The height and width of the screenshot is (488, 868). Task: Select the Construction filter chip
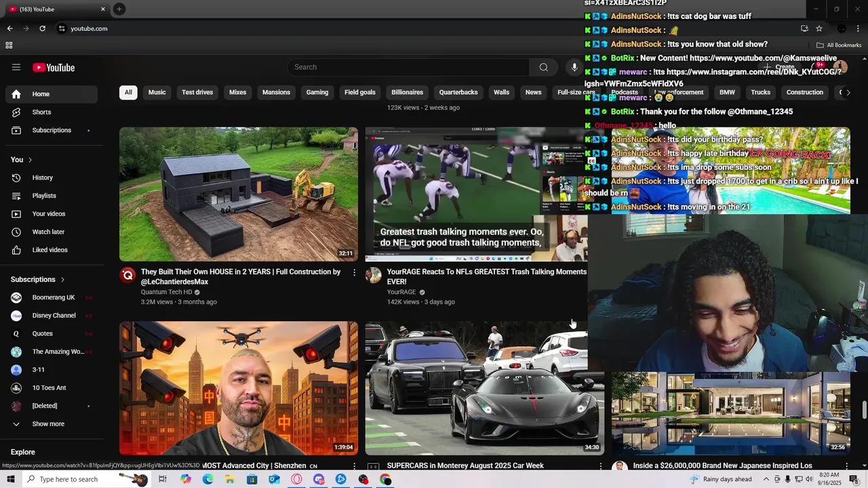[804, 92]
